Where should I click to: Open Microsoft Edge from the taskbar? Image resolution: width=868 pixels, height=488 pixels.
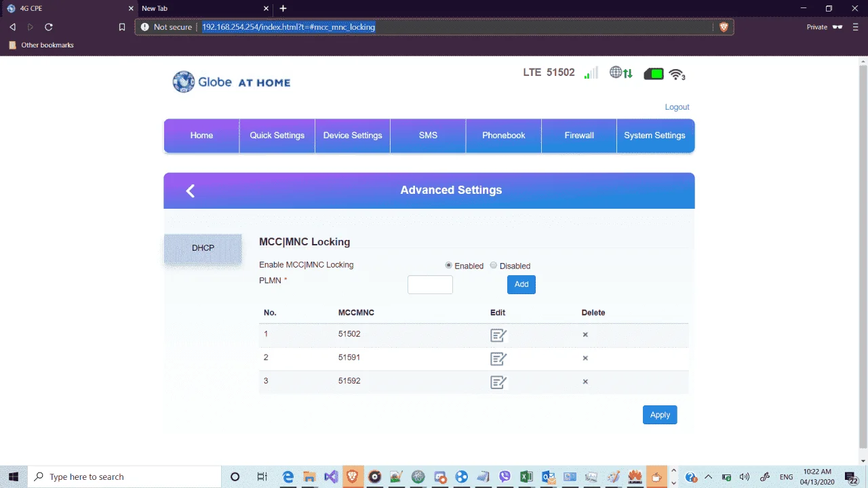288,476
